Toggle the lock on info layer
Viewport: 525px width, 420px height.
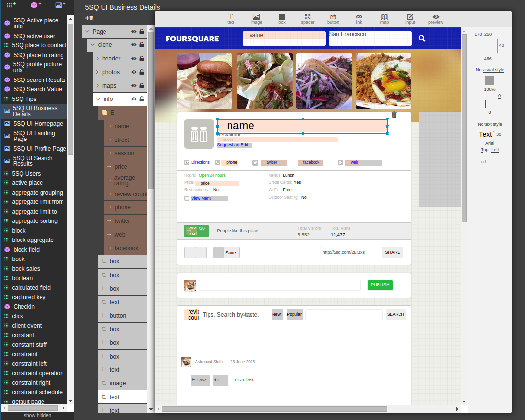pos(142,99)
